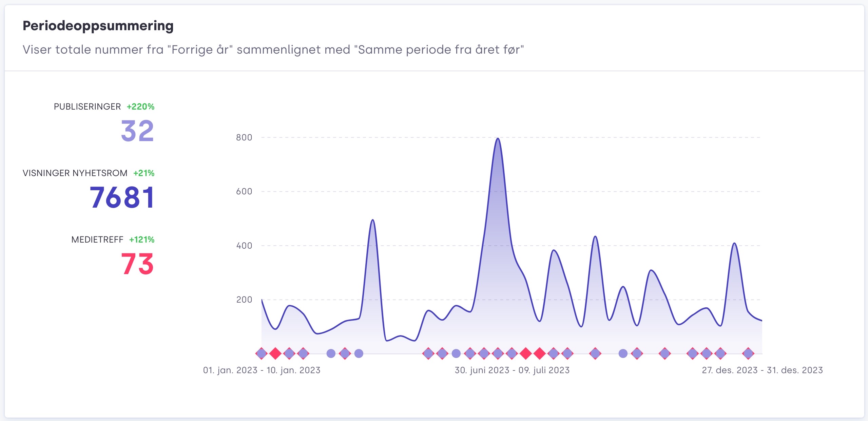Click the '27. des. 2023 - 31. des. 2023' label

762,370
